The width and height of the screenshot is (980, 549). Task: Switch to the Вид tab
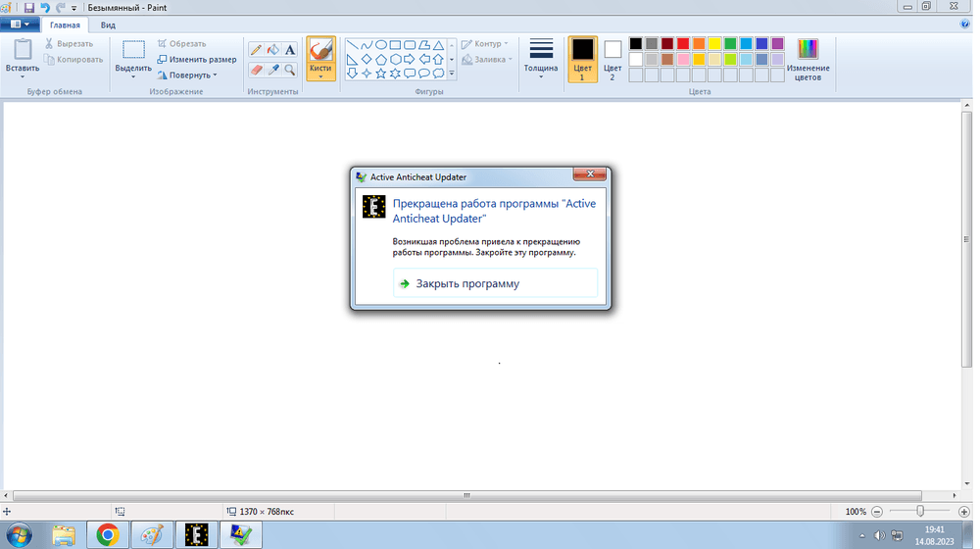click(108, 25)
